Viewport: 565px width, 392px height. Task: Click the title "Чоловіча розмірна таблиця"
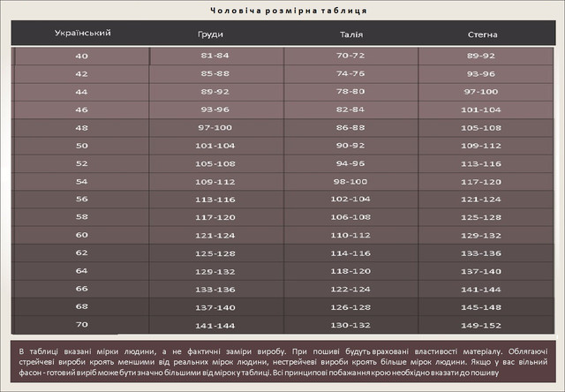pos(289,11)
